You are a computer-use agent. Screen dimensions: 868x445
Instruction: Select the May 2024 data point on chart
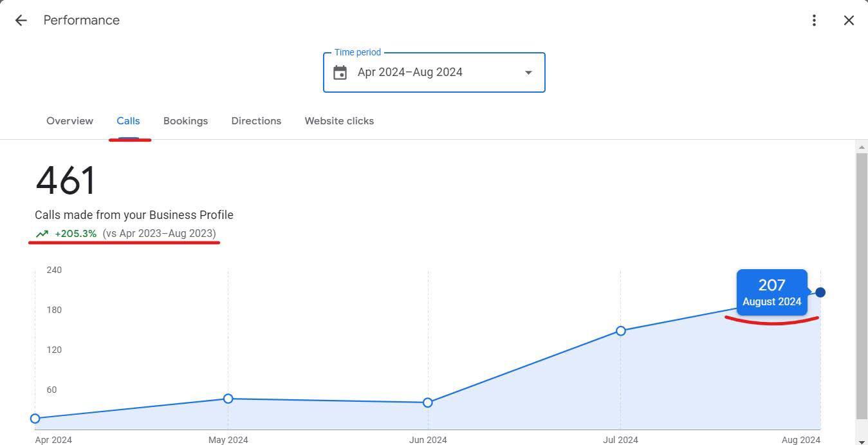tap(228, 399)
